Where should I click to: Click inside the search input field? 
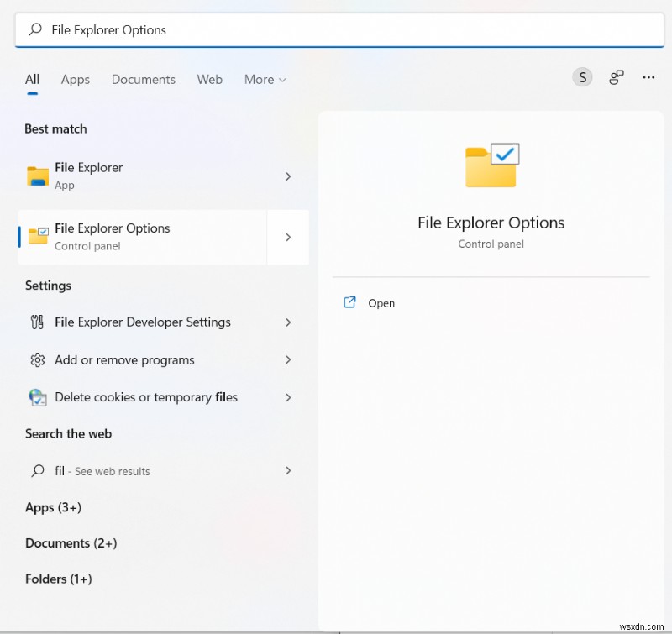point(252,29)
